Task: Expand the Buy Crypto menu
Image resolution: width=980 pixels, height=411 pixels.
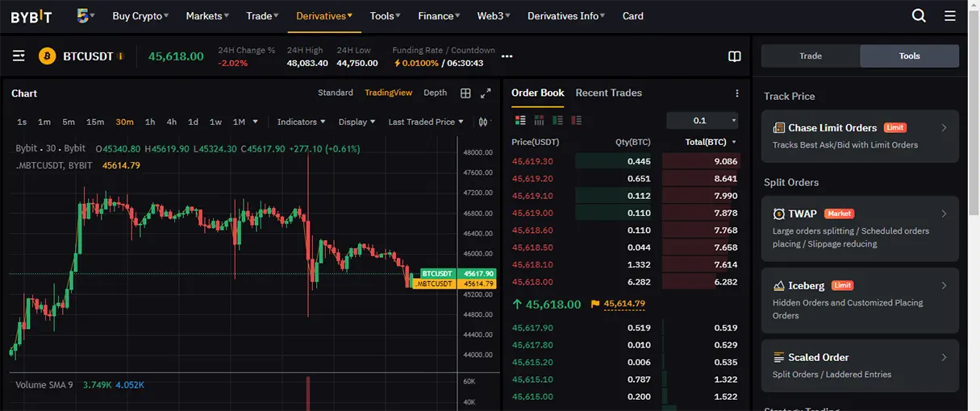Action: pos(140,15)
